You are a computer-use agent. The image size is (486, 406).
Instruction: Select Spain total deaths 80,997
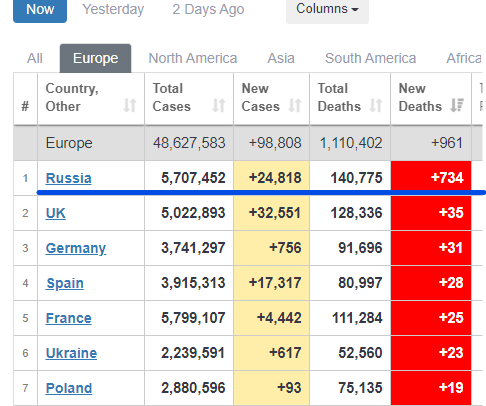click(x=360, y=283)
